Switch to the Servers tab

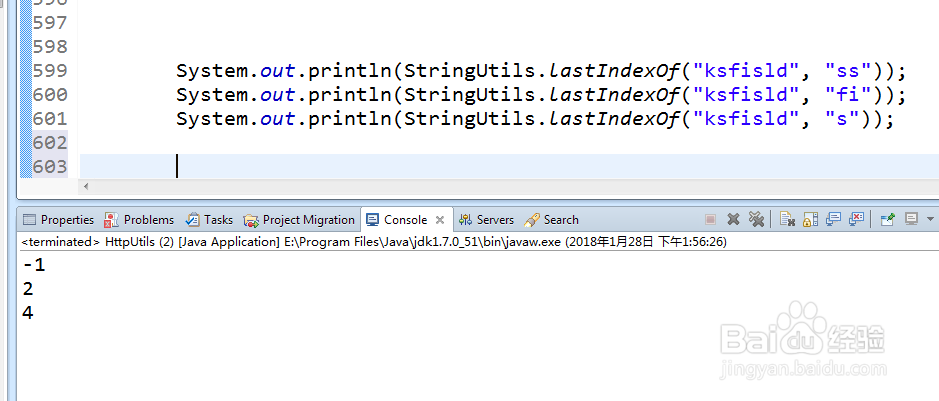tap(487, 220)
